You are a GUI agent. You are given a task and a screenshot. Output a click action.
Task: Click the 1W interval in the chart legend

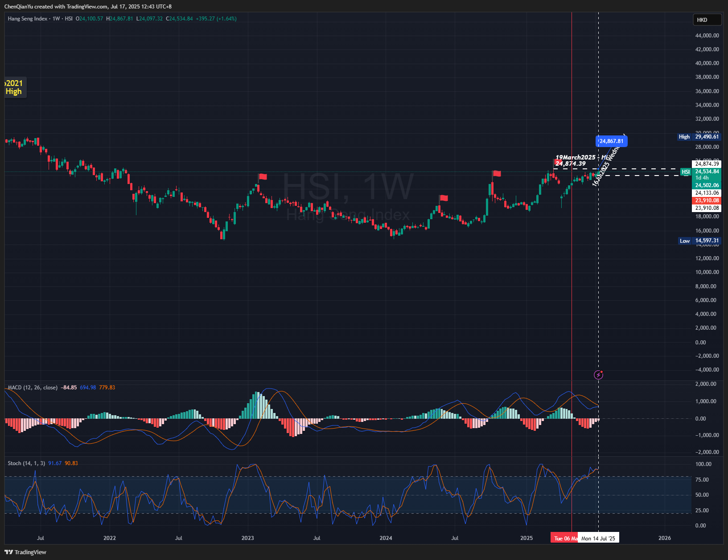click(56, 19)
